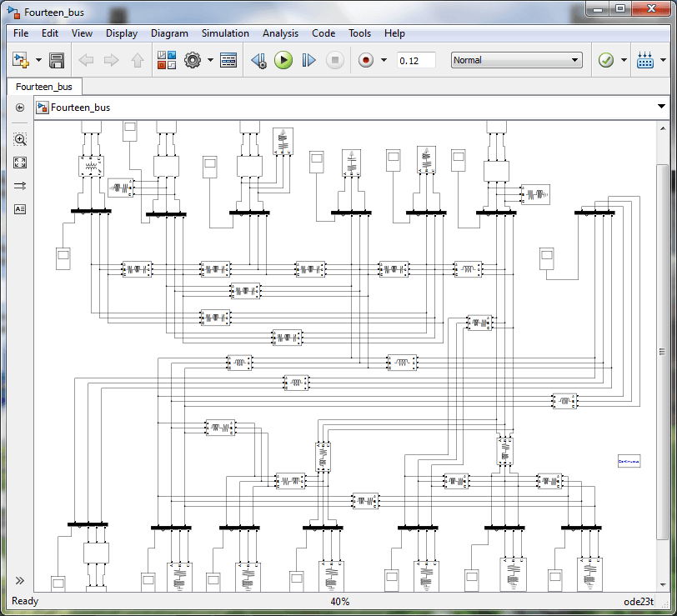Click the scroll up arrow of canvas
This screenshot has height=616, width=677.
[x=663, y=128]
